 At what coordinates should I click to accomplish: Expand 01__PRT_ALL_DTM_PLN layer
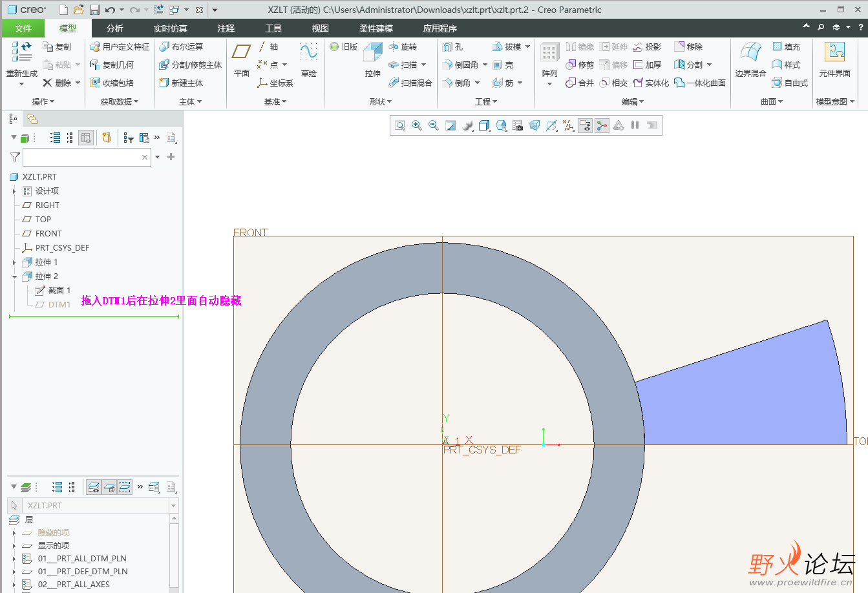pyautogui.click(x=14, y=559)
